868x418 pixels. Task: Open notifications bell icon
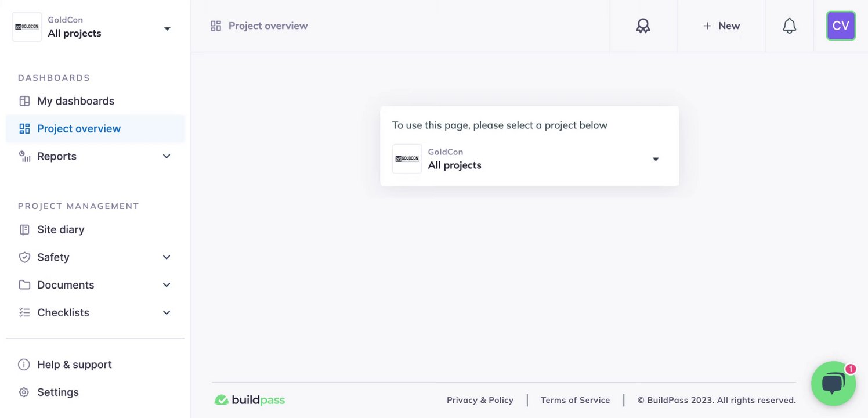(789, 26)
